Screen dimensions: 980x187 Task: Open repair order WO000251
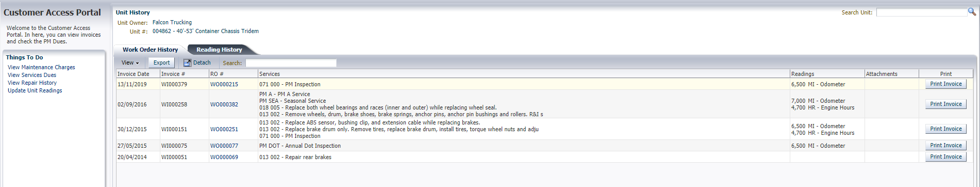[224, 129]
